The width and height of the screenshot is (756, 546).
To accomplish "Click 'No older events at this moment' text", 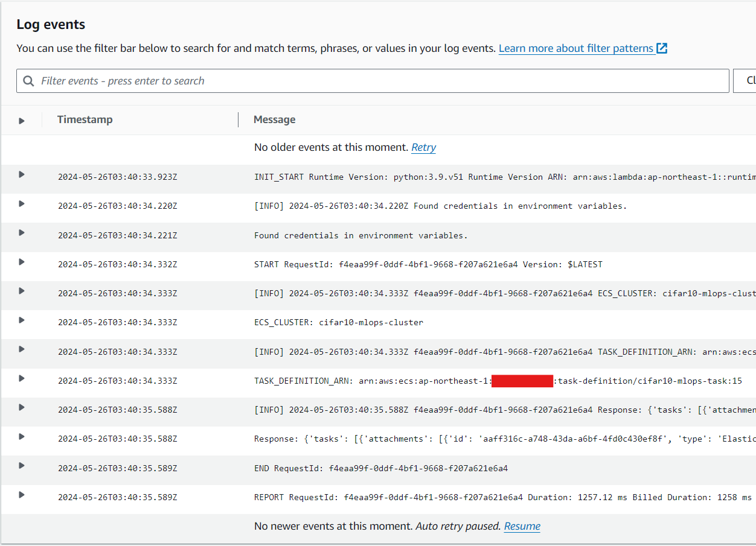I will tap(332, 147).
